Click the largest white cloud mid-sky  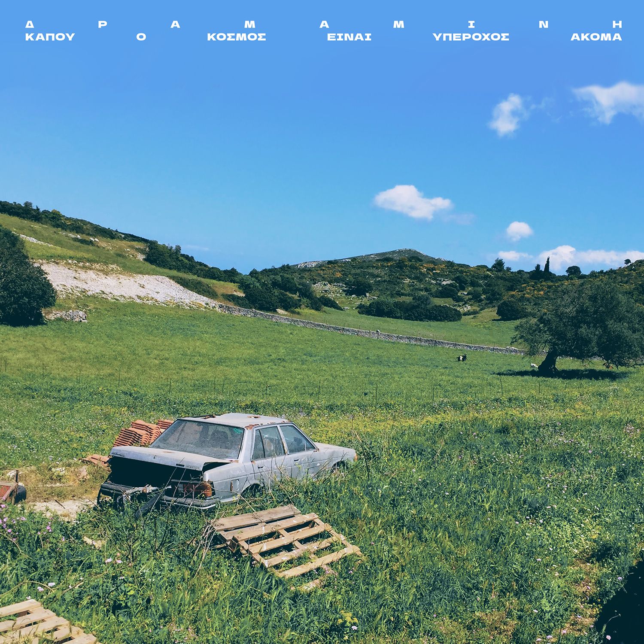[x=411, y=202]
